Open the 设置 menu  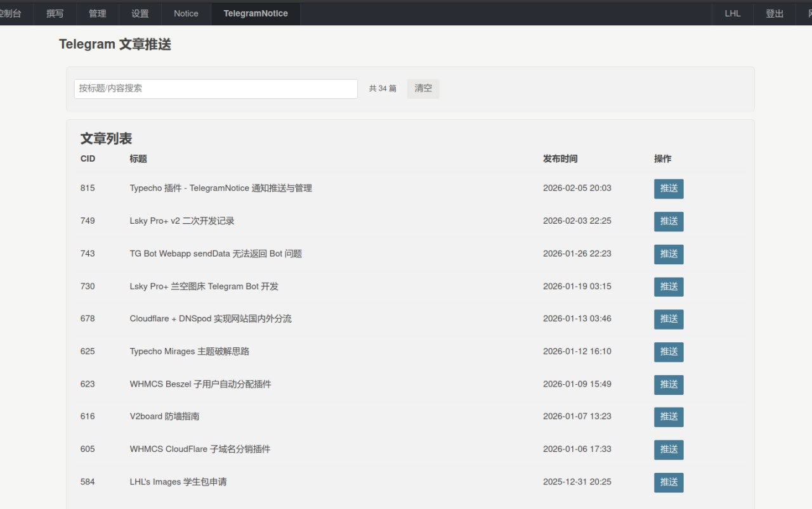click(x=140, y=13)
